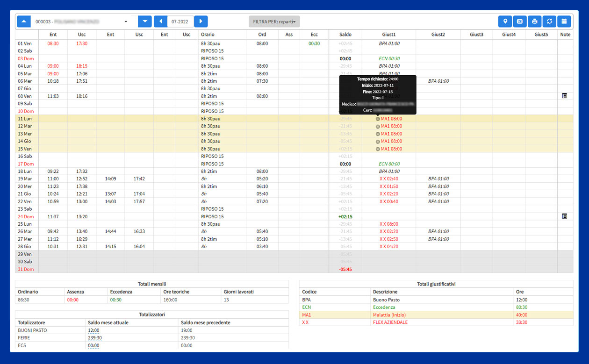Select entry 11:03 on 08 Ven
589x364 pixels.
coord(53,96)
